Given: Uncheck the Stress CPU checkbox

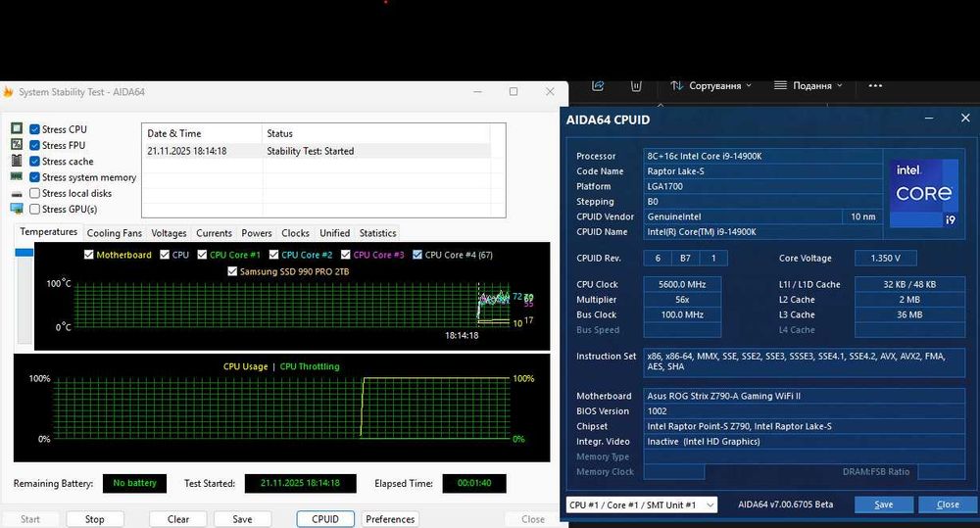Looking at the screenshot, I should pos(35,129).
